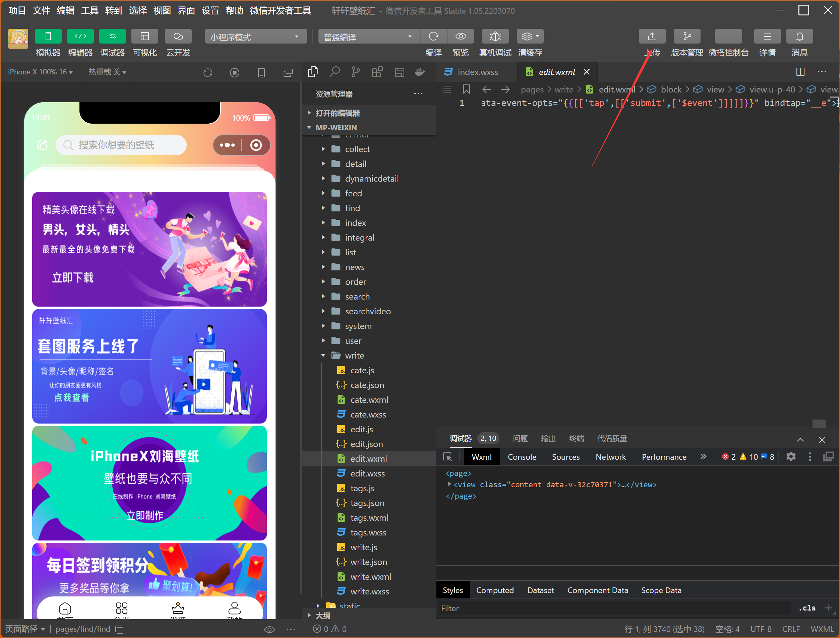Split the editor with the split icon
This screenshot has width=840, height=638.
click(800, 72)
